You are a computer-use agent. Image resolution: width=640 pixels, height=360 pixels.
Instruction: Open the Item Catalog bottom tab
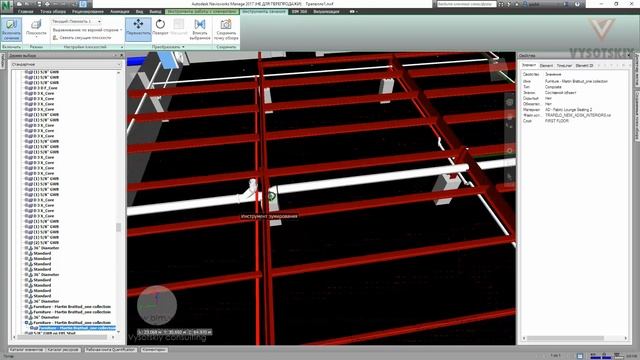[26, 350]
